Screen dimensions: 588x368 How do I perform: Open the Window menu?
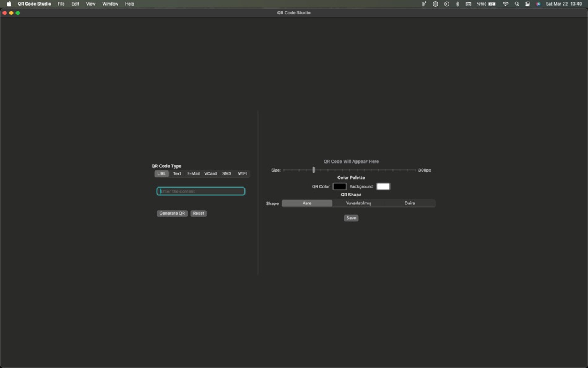[110, 4]
